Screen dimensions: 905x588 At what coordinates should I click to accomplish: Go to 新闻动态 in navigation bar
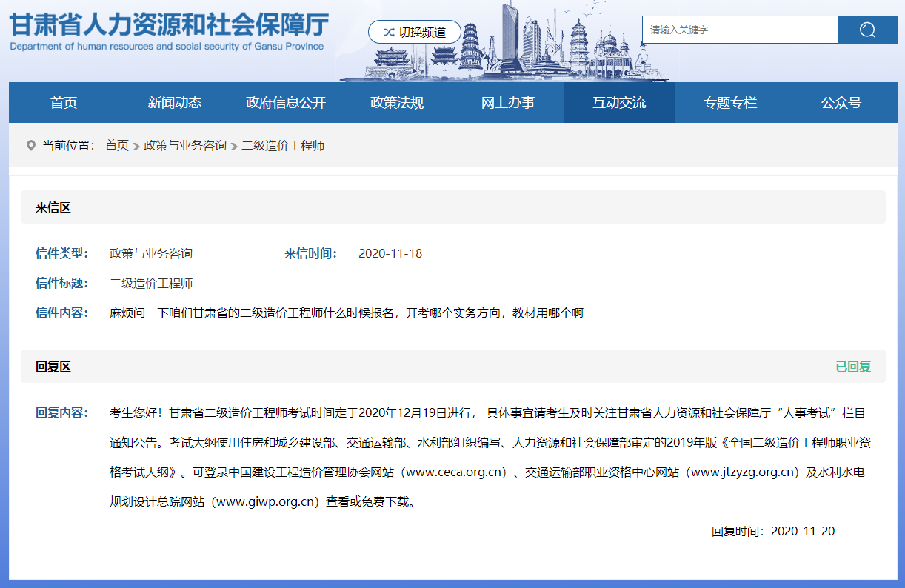(174, 103)
